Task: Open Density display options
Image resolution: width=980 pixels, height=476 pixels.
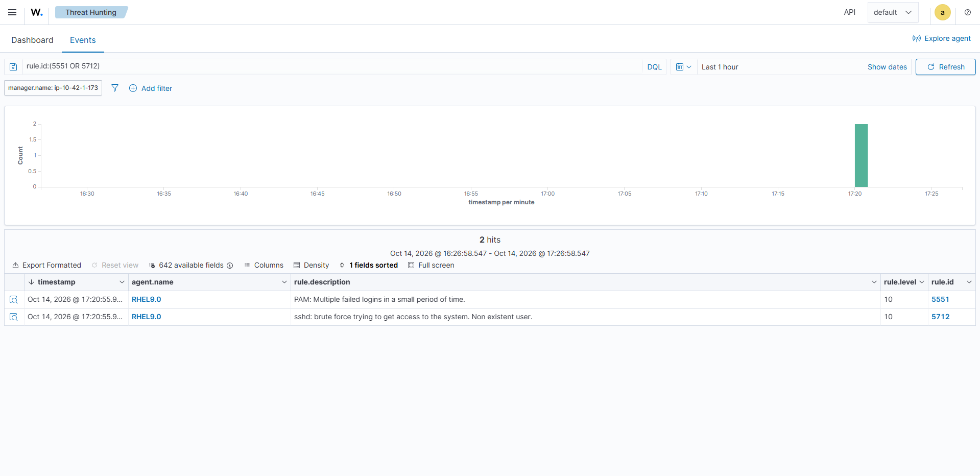Action: (x=311, y=266)
